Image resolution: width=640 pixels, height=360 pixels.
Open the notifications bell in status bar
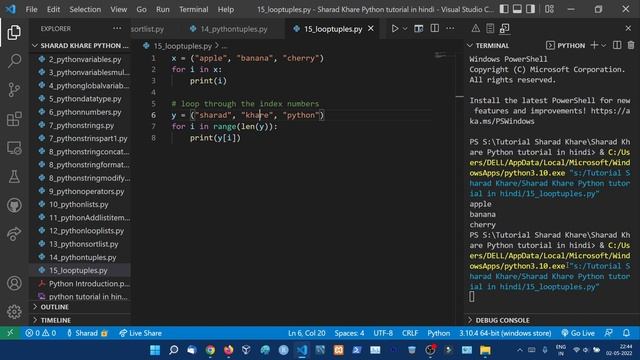pyautogui.click(x=626, y=333)
